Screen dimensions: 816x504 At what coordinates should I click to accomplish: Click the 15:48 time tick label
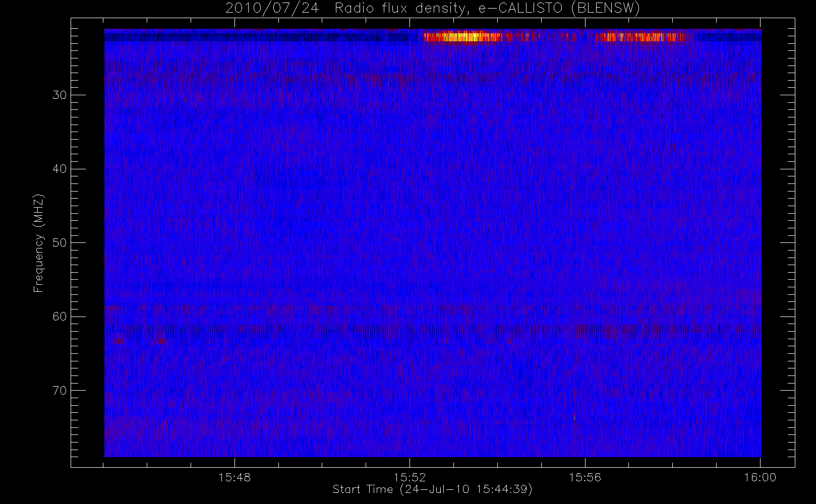click(235, 477)
